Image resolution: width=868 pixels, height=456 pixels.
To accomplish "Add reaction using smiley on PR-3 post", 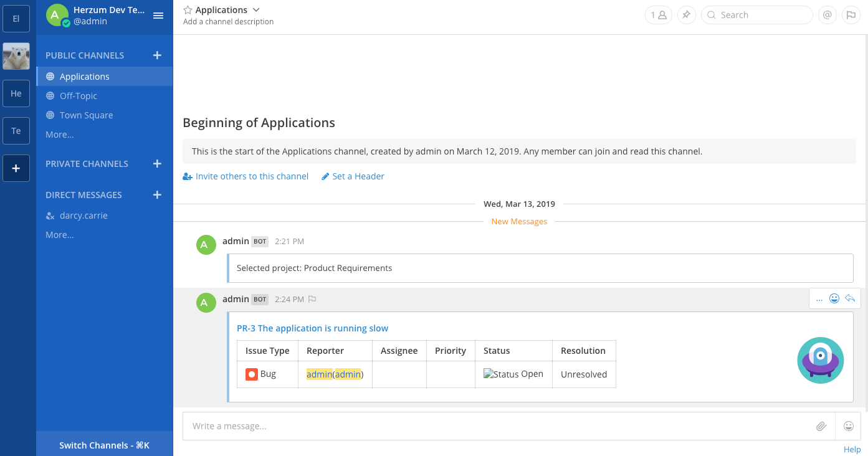I will pos(834,298).
